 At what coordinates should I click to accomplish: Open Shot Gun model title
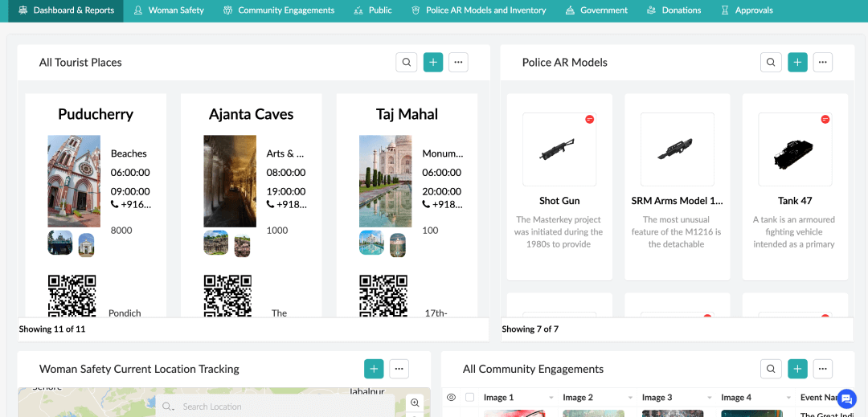(559, 200)
